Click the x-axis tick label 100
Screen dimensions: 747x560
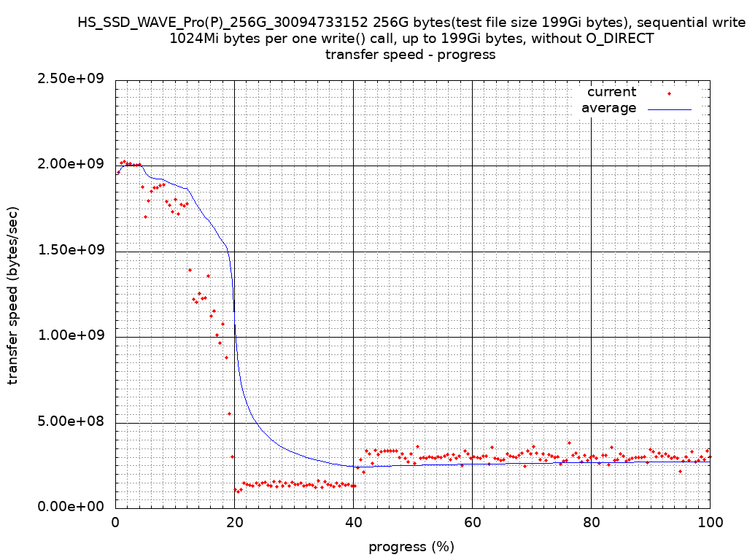pyautogui.click(x=710, y=522)
